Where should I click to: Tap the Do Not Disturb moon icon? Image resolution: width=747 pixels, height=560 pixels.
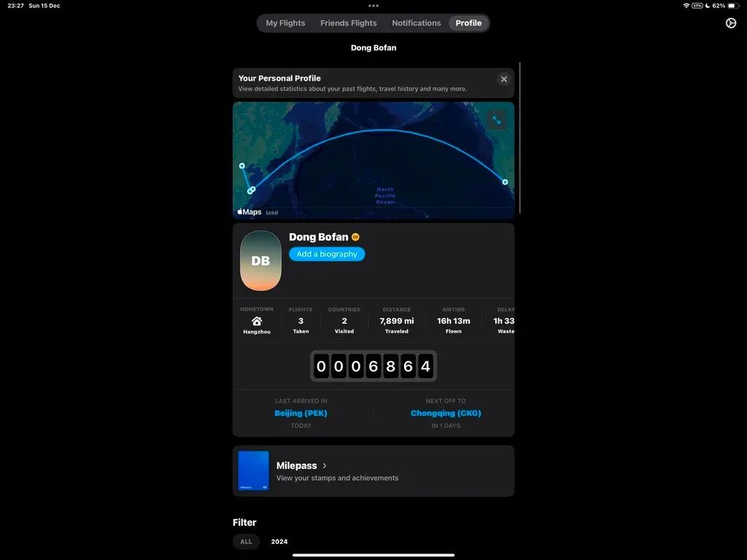click(708, 6)
